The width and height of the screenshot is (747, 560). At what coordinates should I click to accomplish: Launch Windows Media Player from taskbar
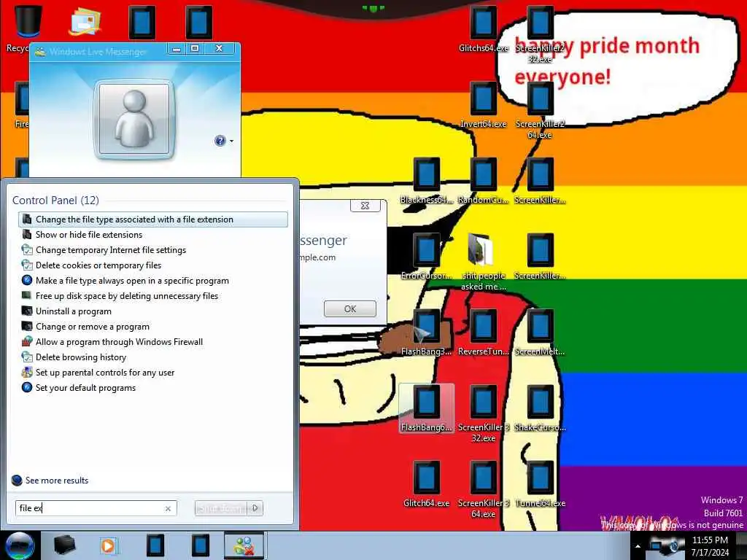click(108, 545)
